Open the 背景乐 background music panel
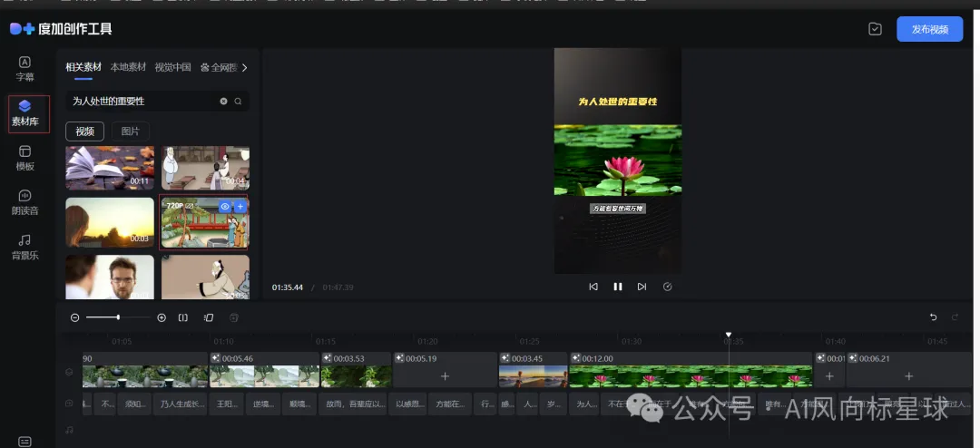980x448 pixels. [25, 248]
